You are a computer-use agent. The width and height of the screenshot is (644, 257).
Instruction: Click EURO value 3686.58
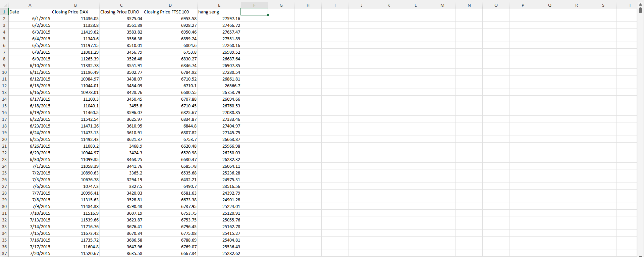tap(121, 240)
